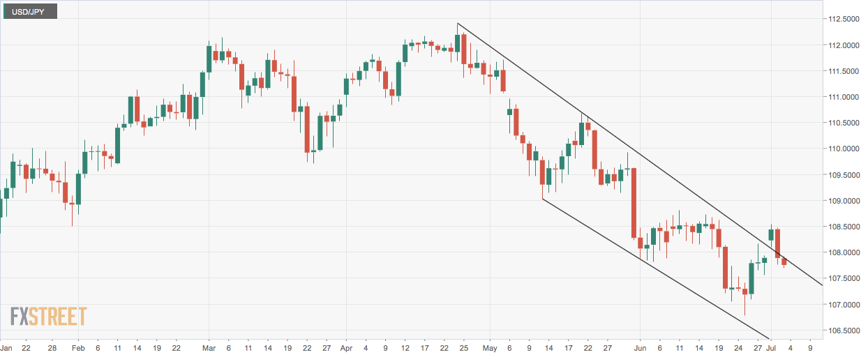
Task: Click the last red candle on the chart
Action: (x=784, y=262)
